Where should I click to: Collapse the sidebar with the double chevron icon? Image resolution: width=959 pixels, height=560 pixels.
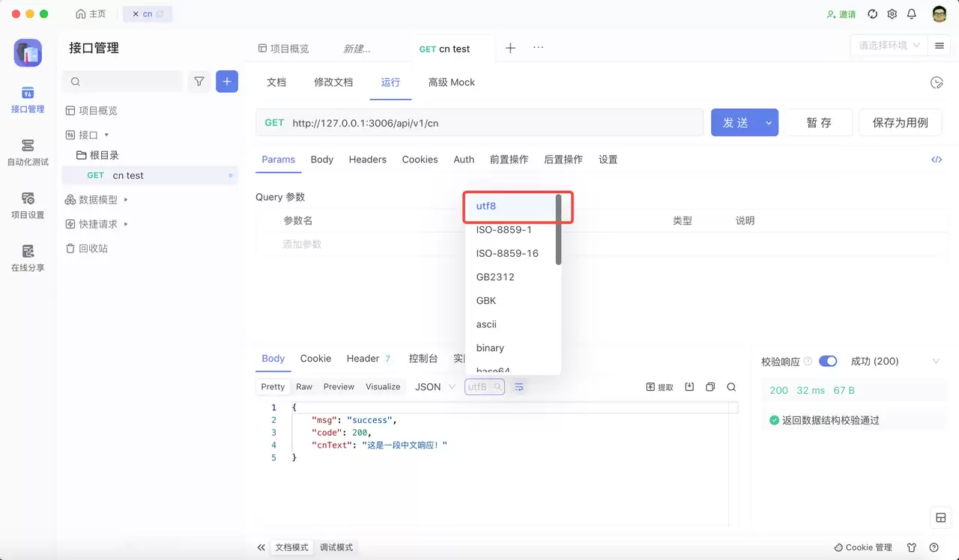(x=261, y=547)
